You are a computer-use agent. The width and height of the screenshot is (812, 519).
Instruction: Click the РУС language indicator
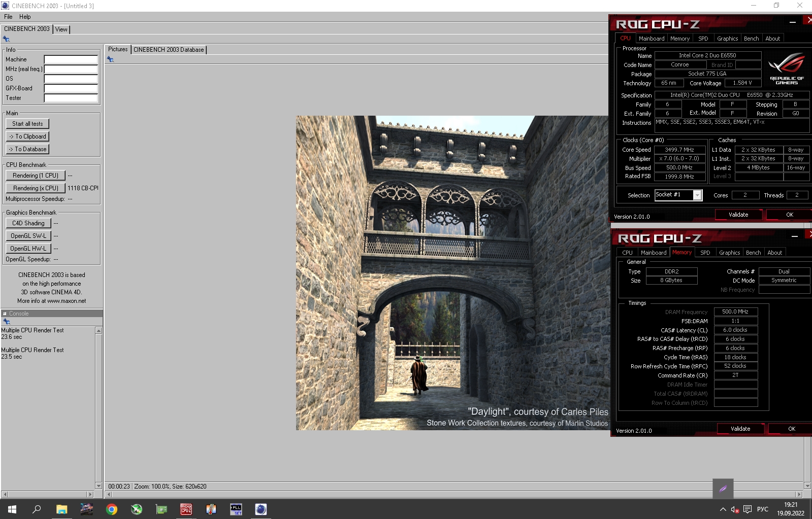click(763, 509)
